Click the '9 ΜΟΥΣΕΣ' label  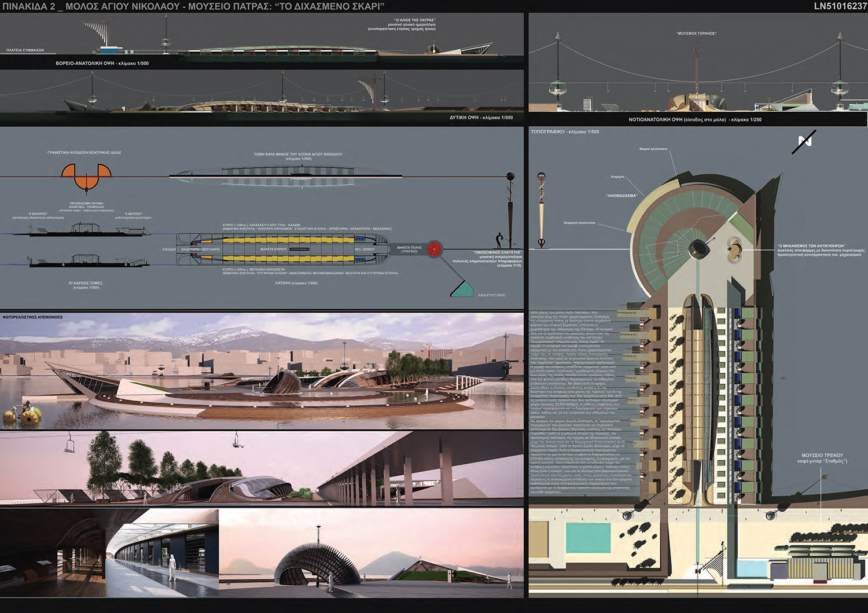134,214
